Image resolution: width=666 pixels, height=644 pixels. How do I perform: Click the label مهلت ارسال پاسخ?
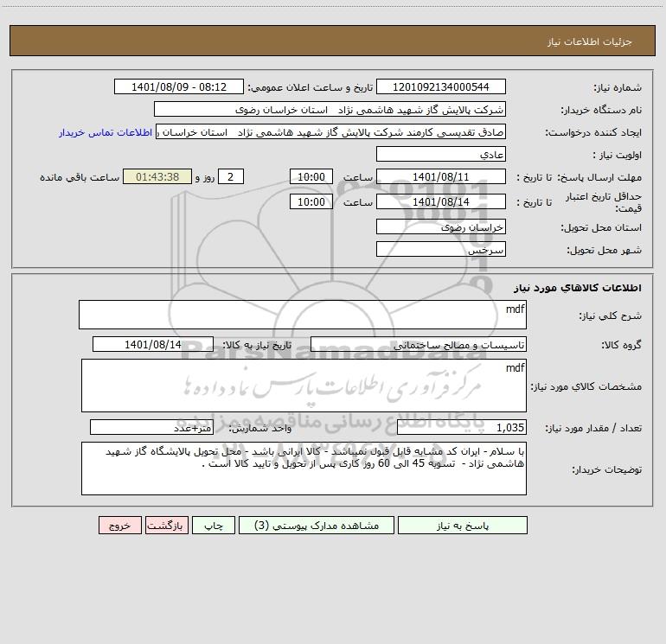pos(599,177)
